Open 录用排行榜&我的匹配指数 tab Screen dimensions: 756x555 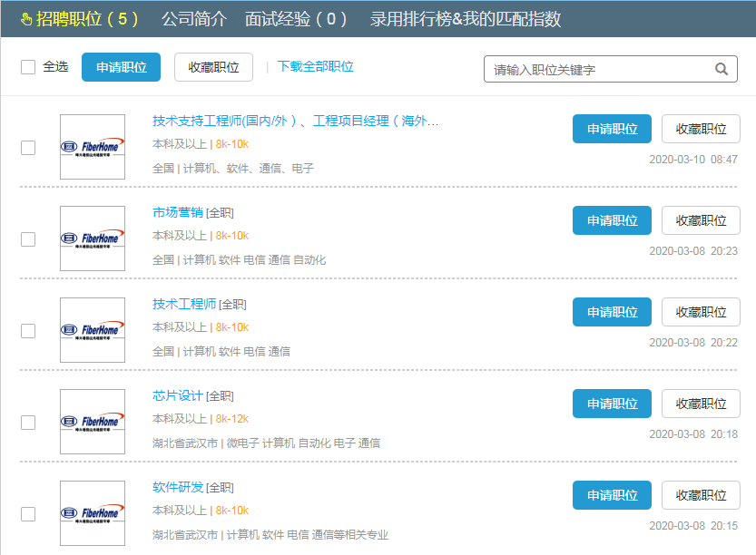(465, 19)
